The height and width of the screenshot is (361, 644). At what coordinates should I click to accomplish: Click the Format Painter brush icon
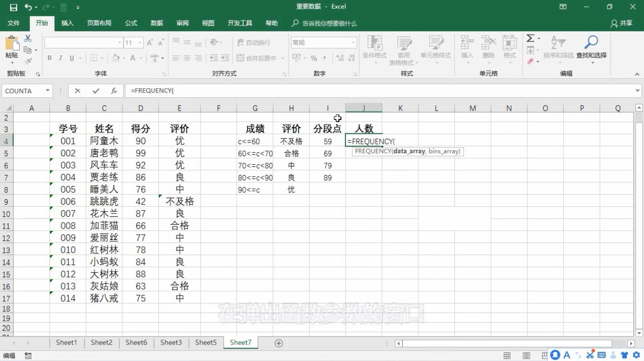click(x=28, y=61)
